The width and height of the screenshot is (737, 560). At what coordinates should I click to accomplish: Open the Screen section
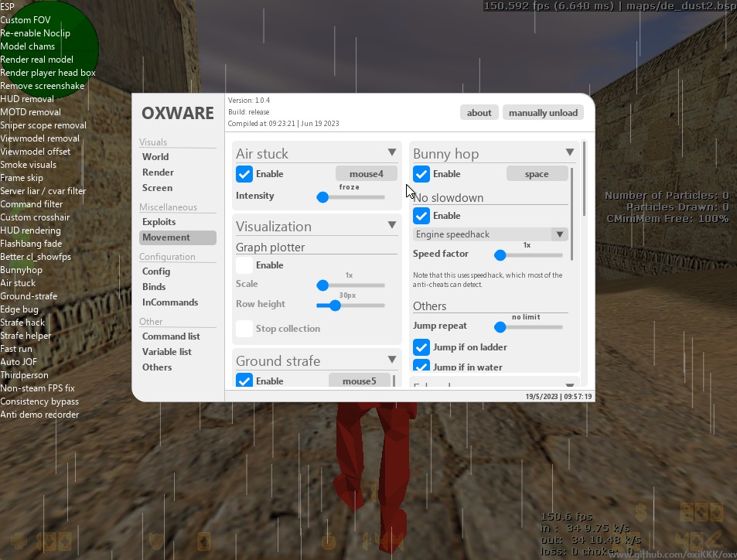[158, 188]
